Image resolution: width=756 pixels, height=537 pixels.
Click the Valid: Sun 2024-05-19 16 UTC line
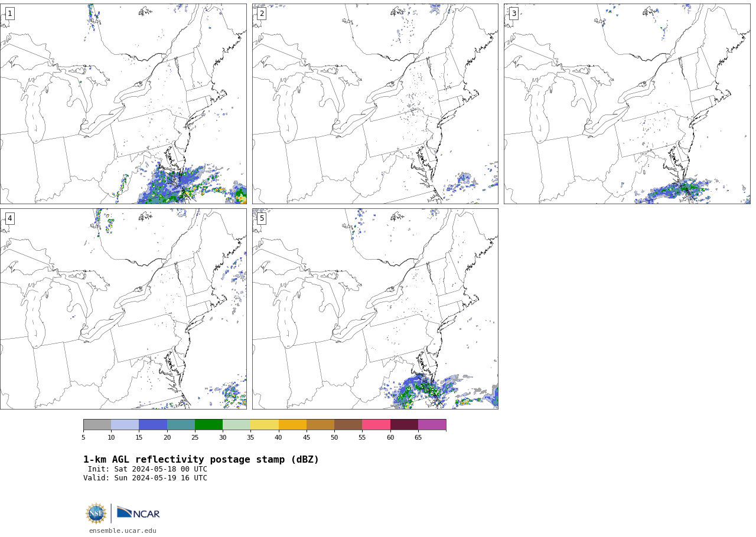(x=145, y=478)
